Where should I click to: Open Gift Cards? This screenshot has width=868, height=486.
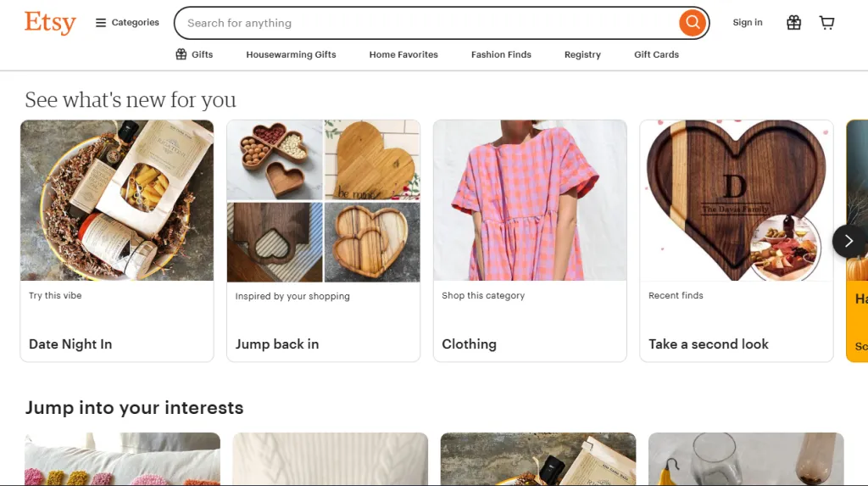click(657, 54)
